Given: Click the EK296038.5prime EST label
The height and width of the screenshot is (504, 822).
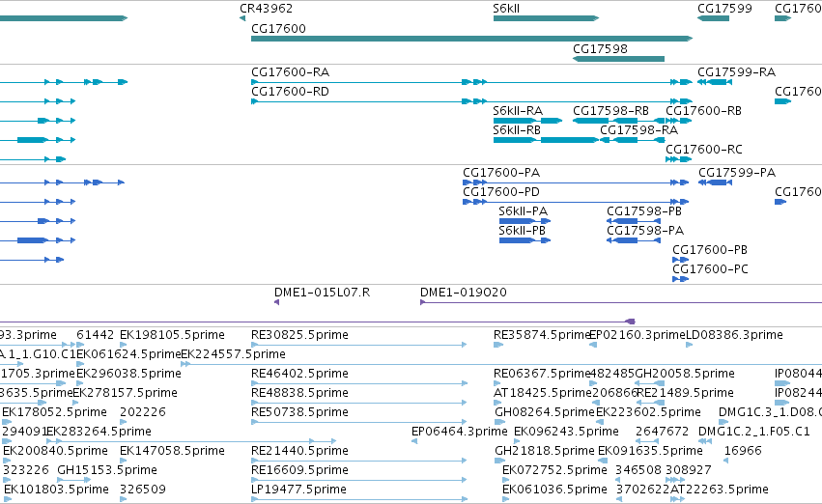Looking at the screenshot, I should click(x=128, y=374).
